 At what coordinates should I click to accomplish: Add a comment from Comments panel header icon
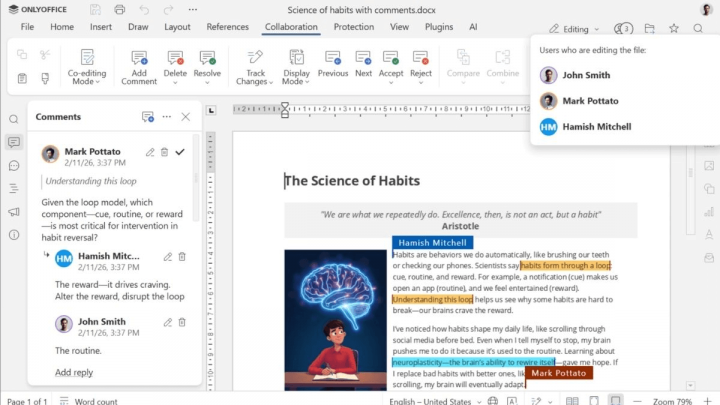[147, 117]
